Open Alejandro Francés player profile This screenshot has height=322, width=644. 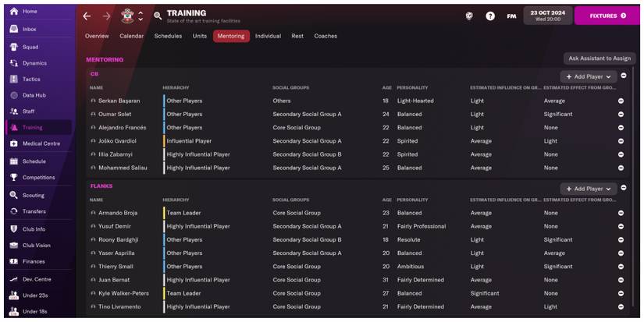click(122, 128)
